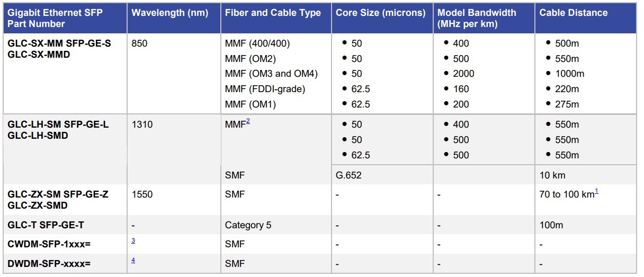644x277 pixels.
Task: Follow footnote 4 link in DWDM row
Action: click(x=133, y=260)
